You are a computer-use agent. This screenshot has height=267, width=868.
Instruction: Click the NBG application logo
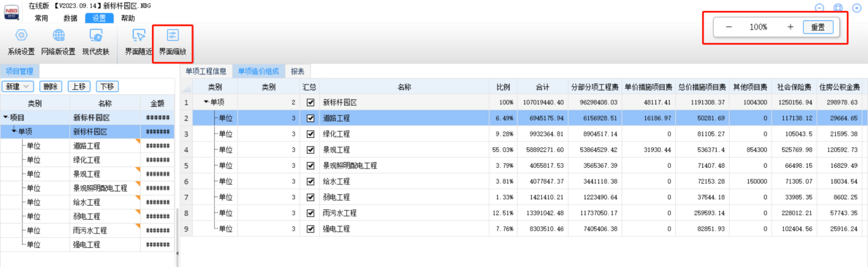pos(11,12)
